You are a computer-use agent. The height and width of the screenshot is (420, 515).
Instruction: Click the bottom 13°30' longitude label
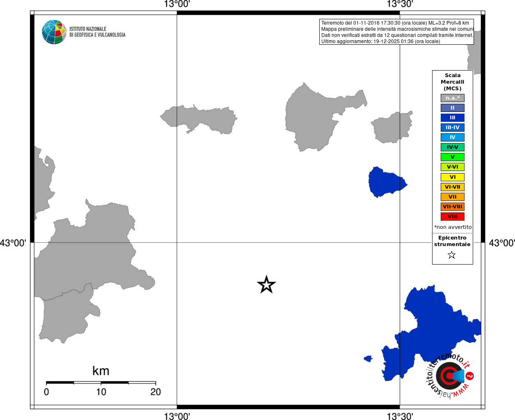point(400,416)
